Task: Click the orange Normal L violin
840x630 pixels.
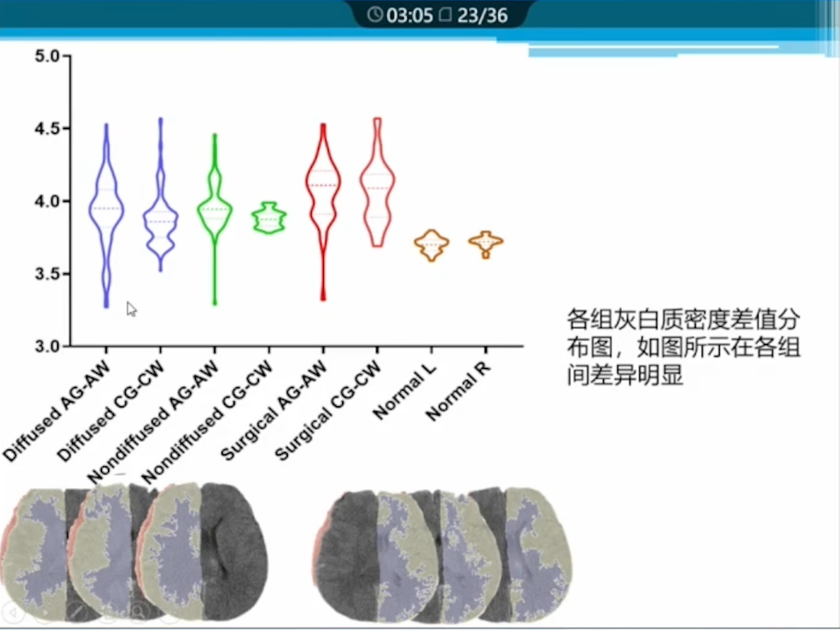Action: (x=432, y=244)
